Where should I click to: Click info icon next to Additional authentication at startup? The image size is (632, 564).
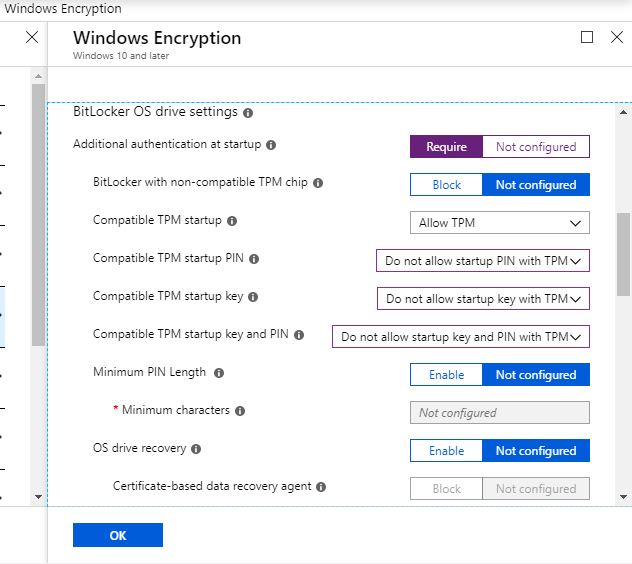point(271,145)
